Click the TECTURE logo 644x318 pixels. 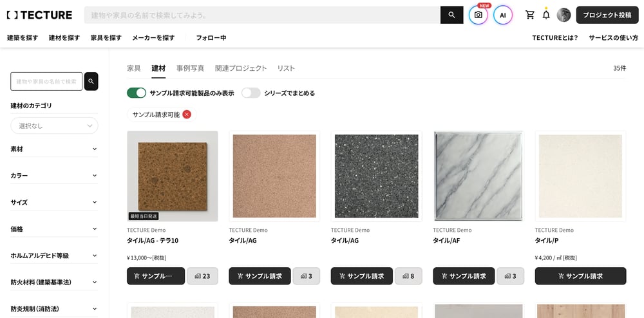[x=39, y=15]
